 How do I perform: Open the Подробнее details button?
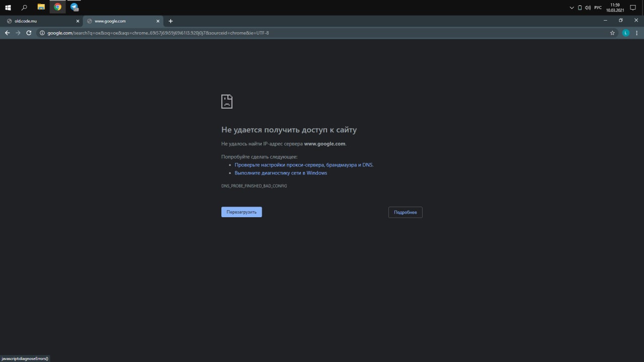406,212
